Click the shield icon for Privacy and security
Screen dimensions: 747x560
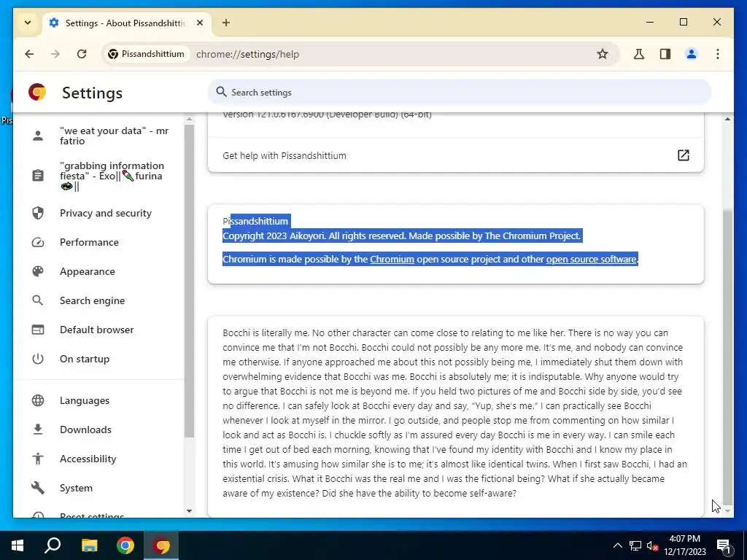pyautogui.click(x=38, y=213)
